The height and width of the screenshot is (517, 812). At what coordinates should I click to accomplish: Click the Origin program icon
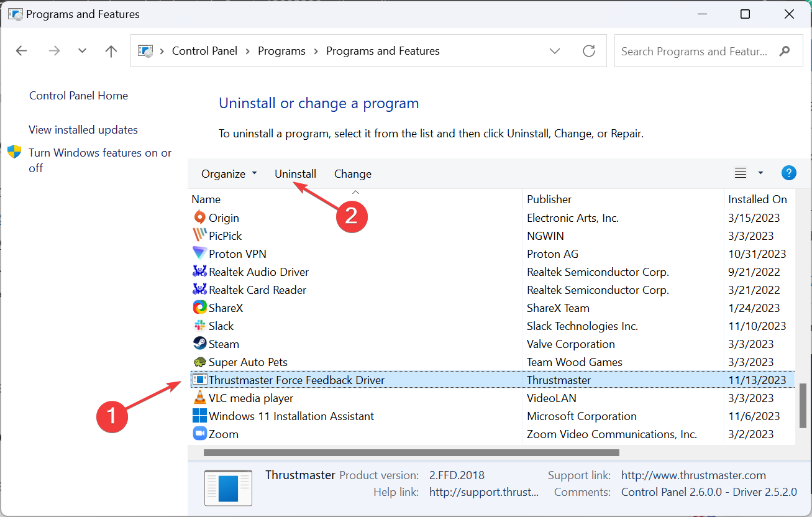tap(199, 217)
